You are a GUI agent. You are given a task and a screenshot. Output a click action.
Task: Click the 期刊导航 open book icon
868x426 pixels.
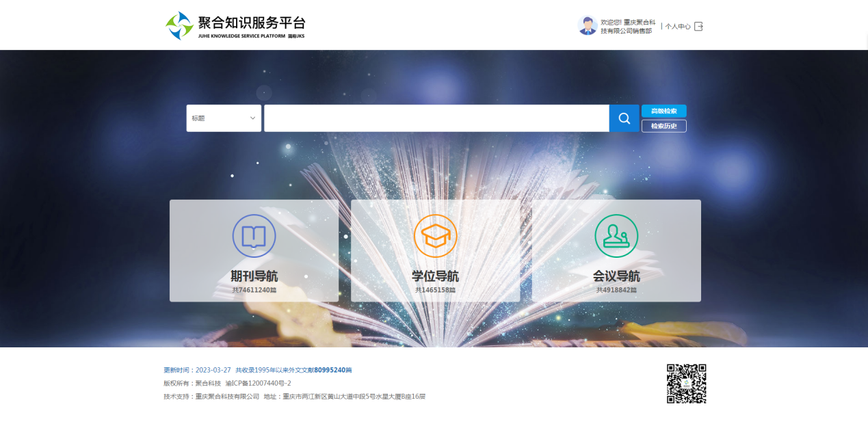[x=254, y=236]
